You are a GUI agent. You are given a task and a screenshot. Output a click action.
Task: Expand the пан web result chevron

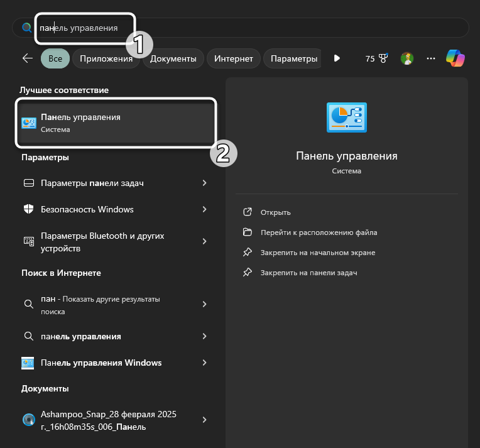204,304
